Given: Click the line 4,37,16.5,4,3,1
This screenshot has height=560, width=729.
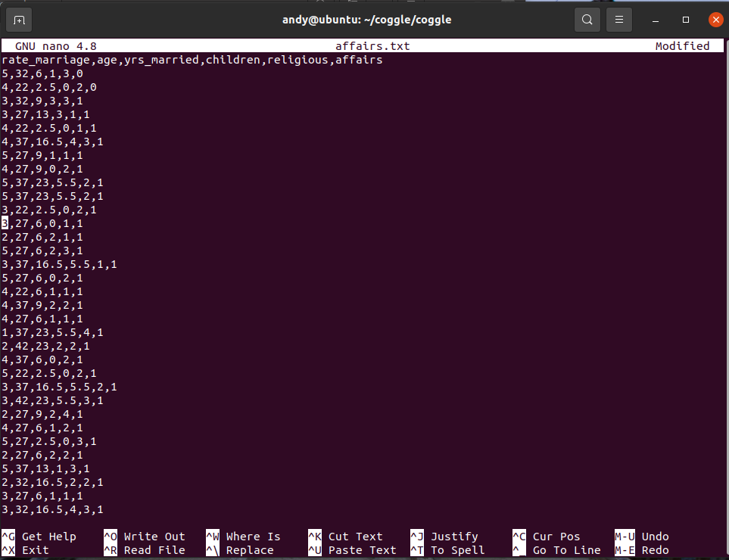Looking at the screenshot, I should click(x=52, y=142).
